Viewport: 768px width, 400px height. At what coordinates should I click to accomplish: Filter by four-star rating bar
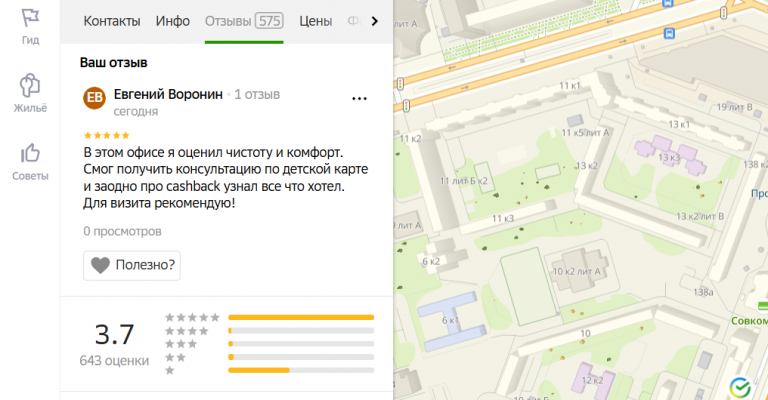coord(301,331)
